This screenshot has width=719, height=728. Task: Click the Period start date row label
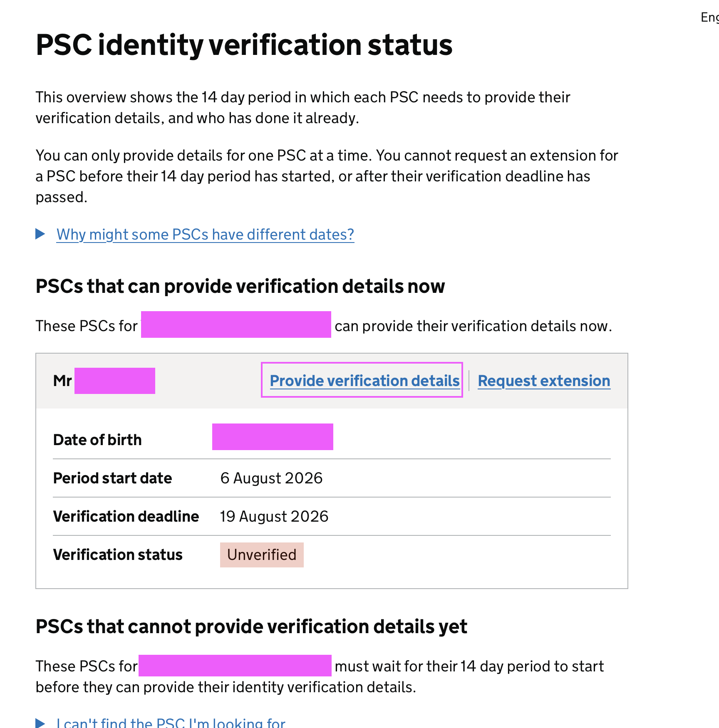(x=112, y=478)
